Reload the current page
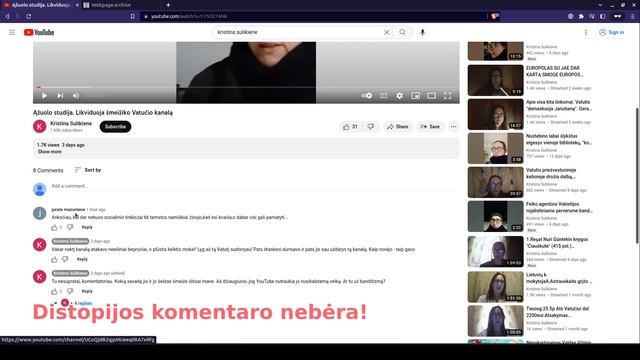This screenshot has height=360, width=640. (29, 16)
